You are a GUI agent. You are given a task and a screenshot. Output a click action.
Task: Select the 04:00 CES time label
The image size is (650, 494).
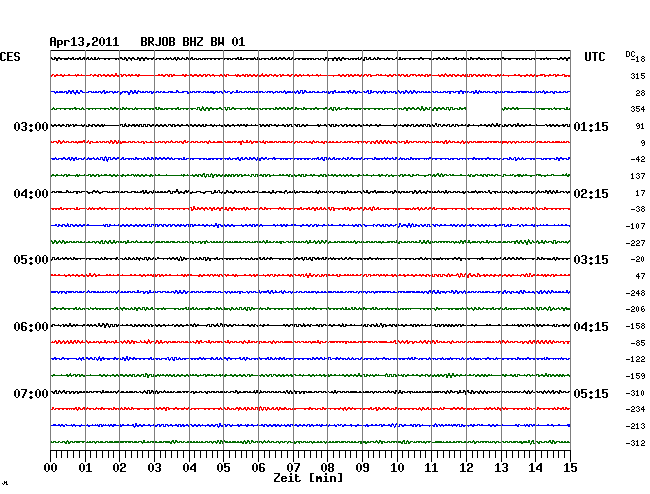pos(31,194)
